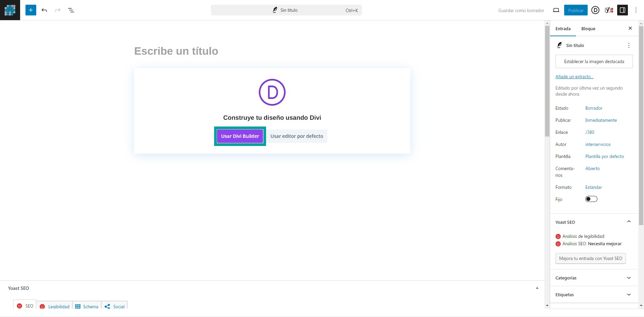Undo the last change

pyautogui.click(x=44, y=10)
